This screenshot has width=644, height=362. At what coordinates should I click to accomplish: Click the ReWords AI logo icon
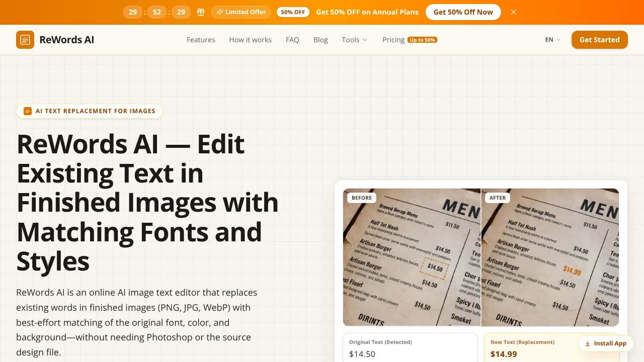(x=25, y=40)
